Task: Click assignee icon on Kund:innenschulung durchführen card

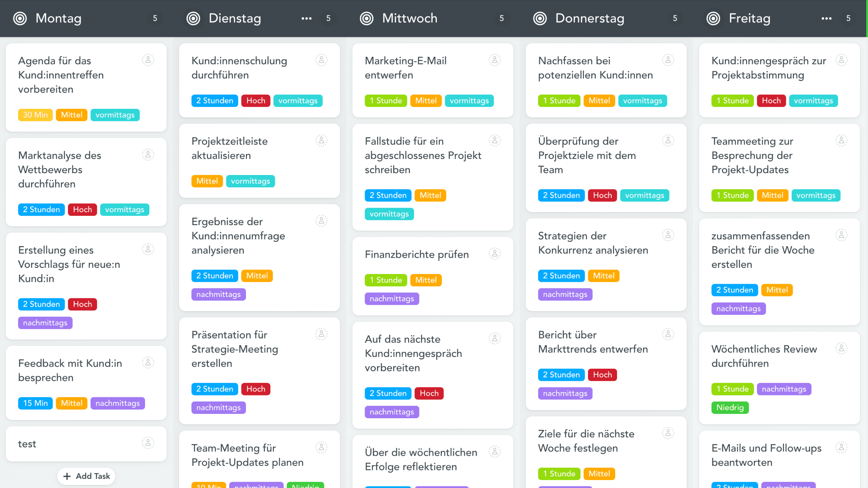Action: point(321,60)
